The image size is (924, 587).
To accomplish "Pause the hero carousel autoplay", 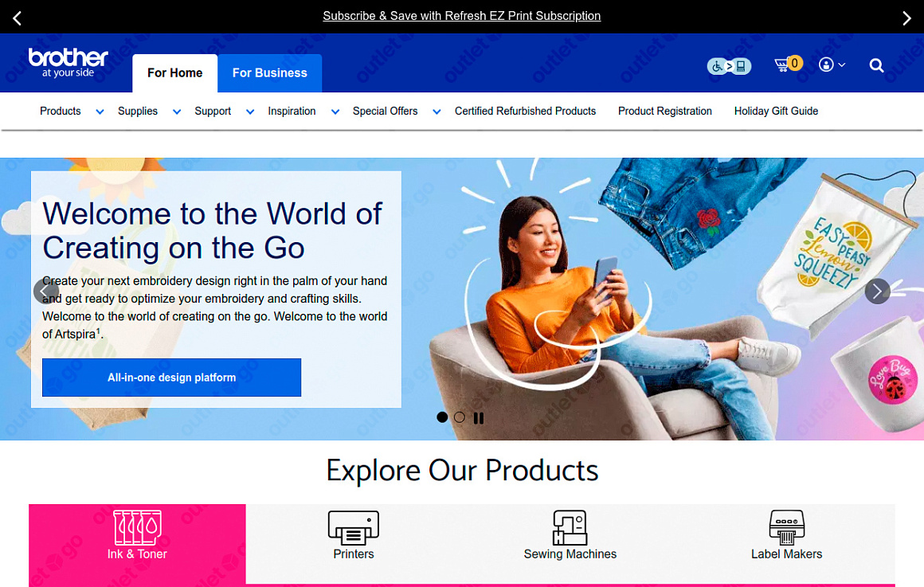I will click(x=479, y=418).
